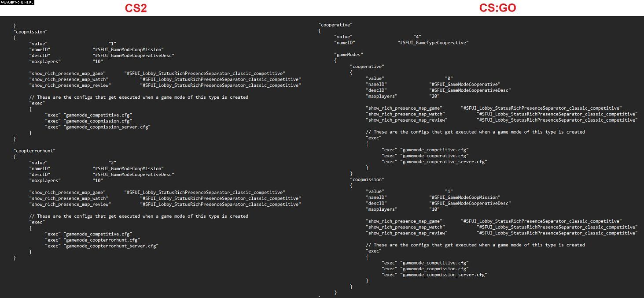Screen dimensions: 644x298
Task: Click the gamemode_cooperative.cfg exec line
Action: pos(425,156)
